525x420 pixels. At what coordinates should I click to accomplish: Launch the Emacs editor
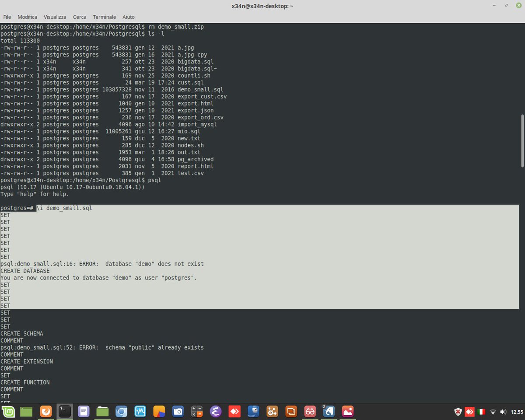[x=215, y=411]
